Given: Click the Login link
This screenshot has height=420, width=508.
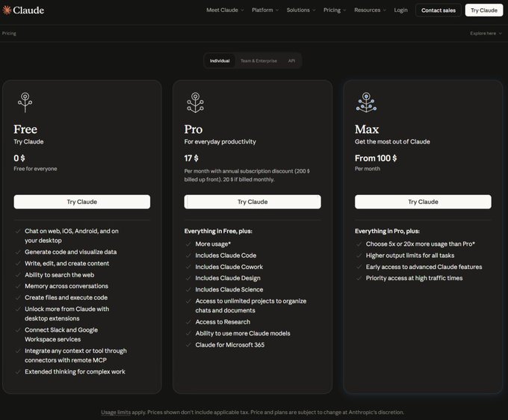Looking at the screenshot, I should [x=400, y=10].
